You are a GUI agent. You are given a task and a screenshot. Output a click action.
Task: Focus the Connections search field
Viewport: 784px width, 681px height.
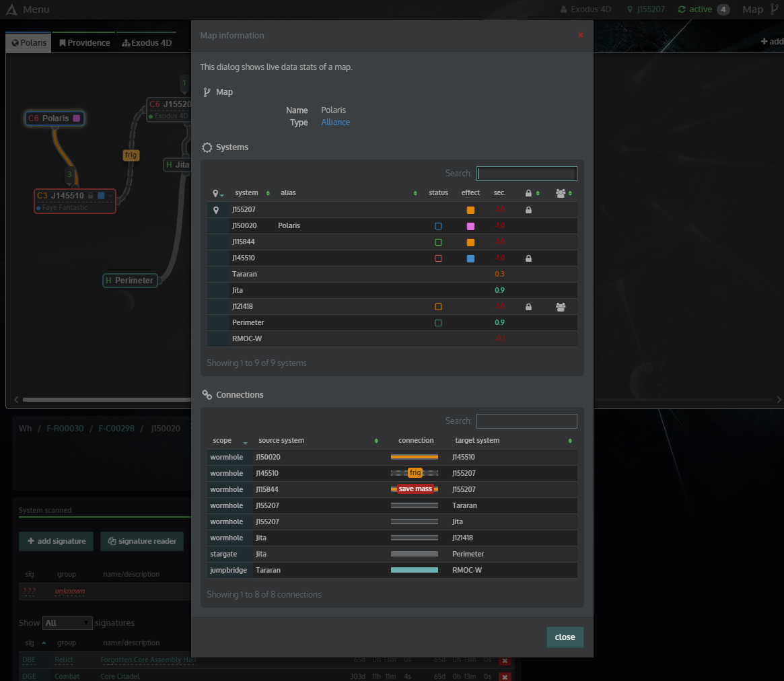coord(526,421)
